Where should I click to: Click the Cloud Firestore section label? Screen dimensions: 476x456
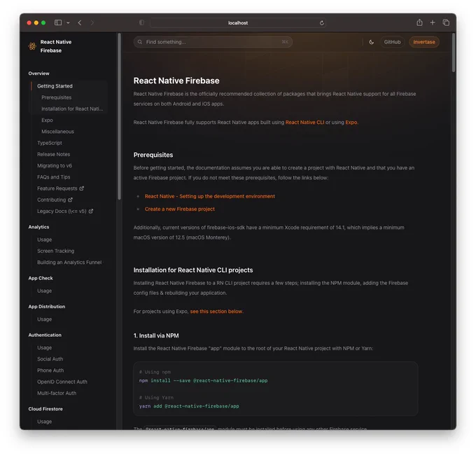[45, 409]
